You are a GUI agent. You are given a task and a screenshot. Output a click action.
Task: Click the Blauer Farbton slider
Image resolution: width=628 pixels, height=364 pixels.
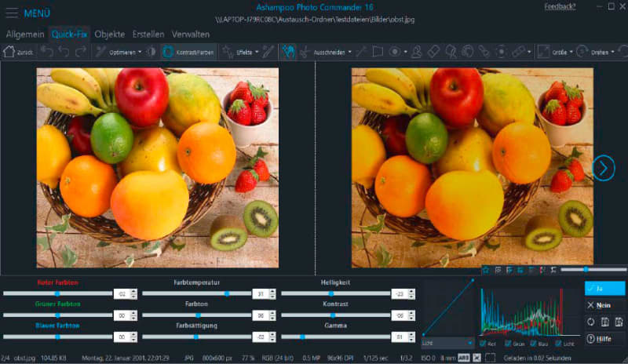(x=57, y=337)
